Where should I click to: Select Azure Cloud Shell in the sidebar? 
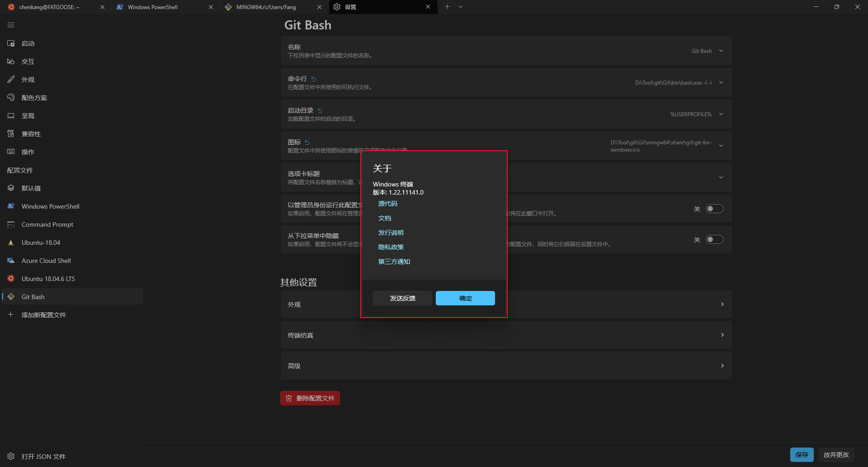click(x=72, y=261)
